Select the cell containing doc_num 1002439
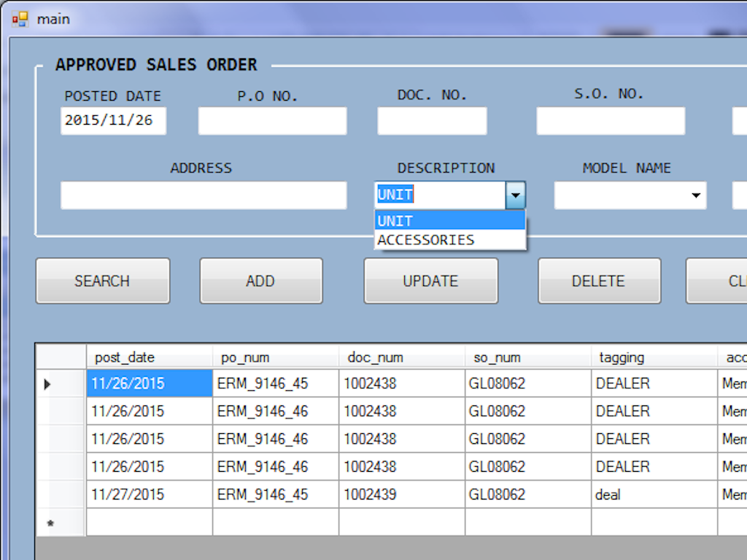 401,494
